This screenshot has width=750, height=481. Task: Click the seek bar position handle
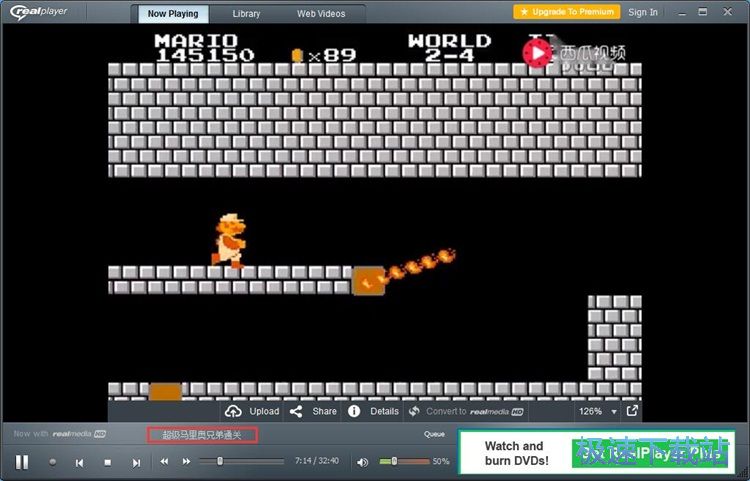point(220,461)
